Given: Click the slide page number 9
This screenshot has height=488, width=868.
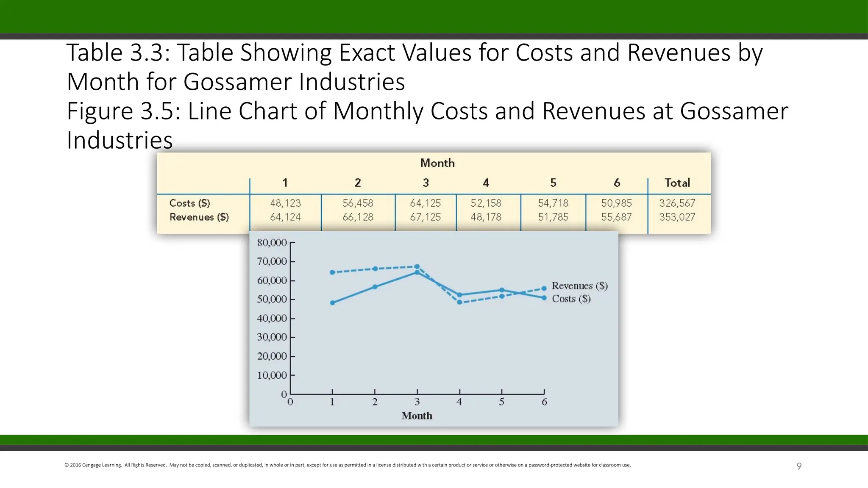Looking at the screenshot, I should pos(799,466).
